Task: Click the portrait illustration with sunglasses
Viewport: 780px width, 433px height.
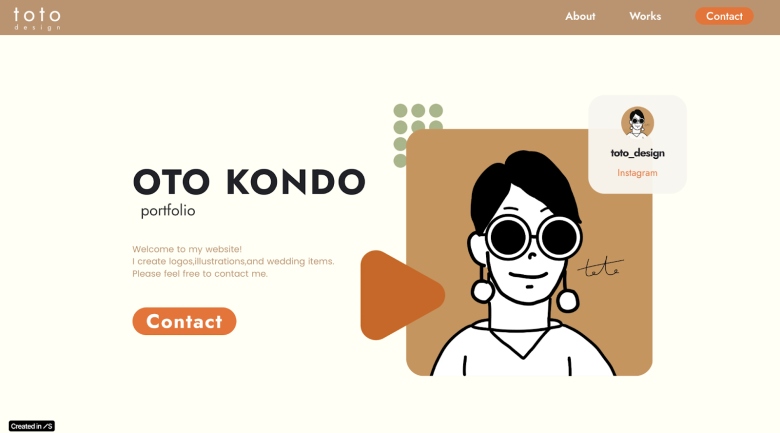Action: coord(529,252)
